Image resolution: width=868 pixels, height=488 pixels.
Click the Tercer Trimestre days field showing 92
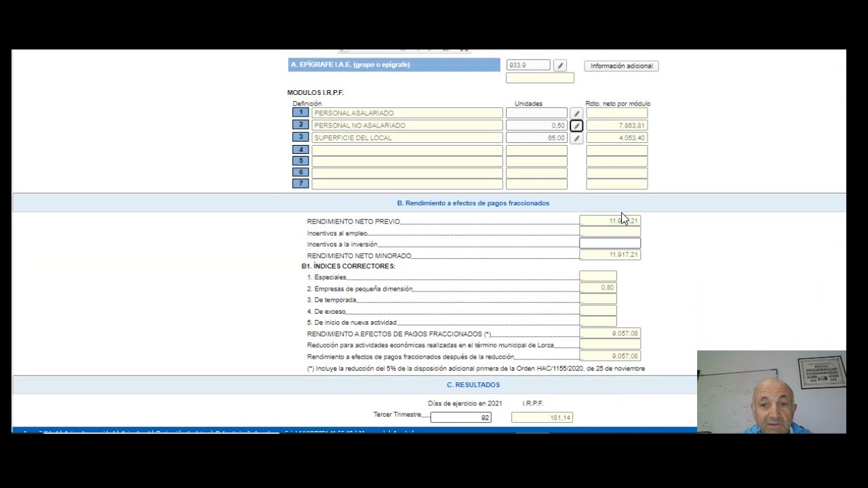(x=460, y=418)
